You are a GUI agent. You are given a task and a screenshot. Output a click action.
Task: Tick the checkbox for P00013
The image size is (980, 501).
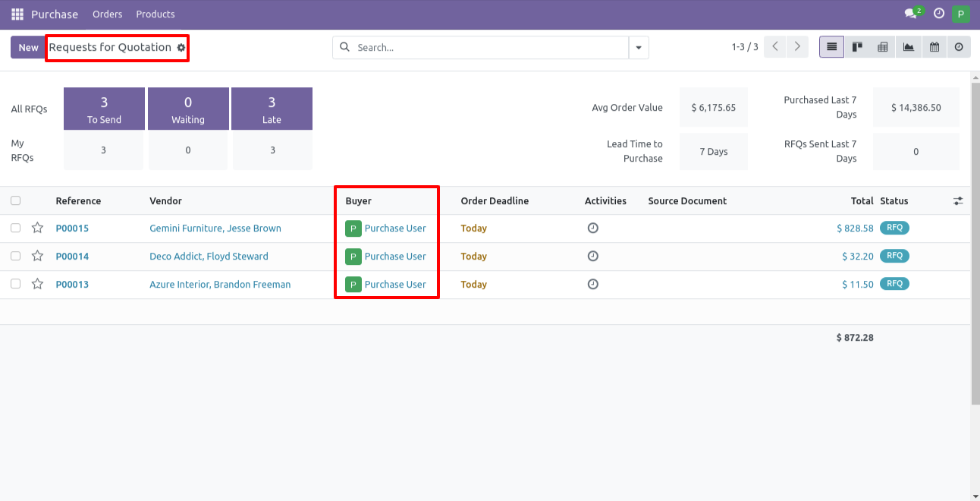tap(15, 284)
